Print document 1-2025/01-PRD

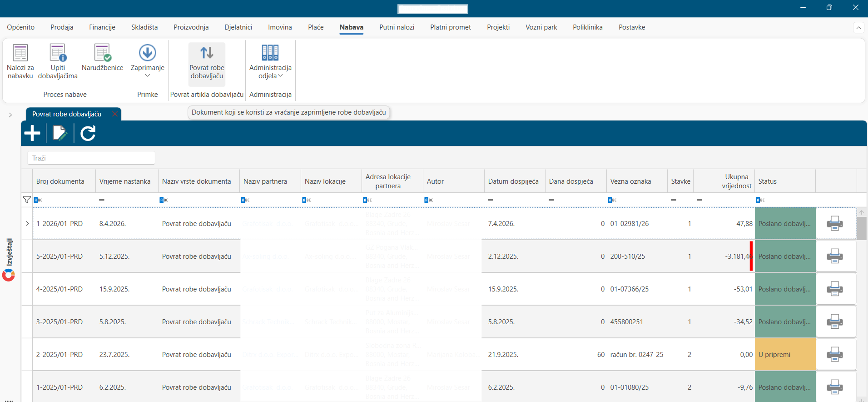point(835,387)
